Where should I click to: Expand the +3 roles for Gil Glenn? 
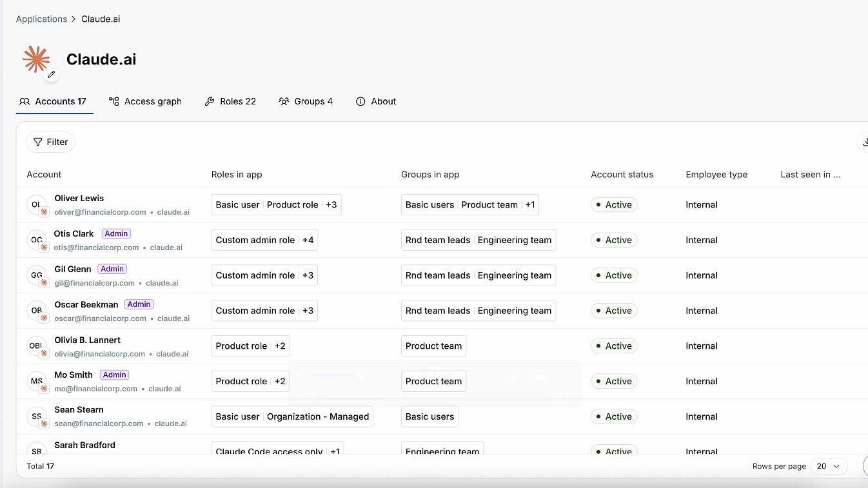[x=308, y=275]
